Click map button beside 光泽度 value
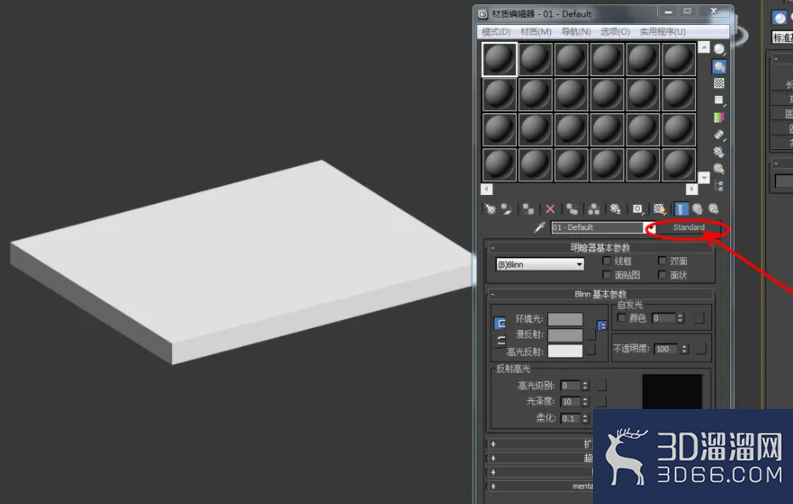793x504 pixels. [x=601, y=401]
